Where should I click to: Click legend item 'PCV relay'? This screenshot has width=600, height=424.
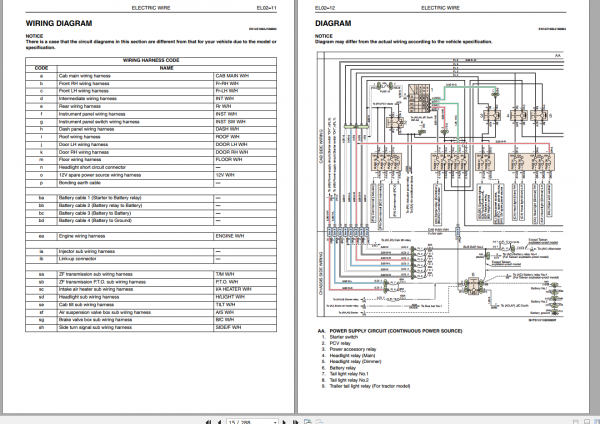(x=340, y=343)
